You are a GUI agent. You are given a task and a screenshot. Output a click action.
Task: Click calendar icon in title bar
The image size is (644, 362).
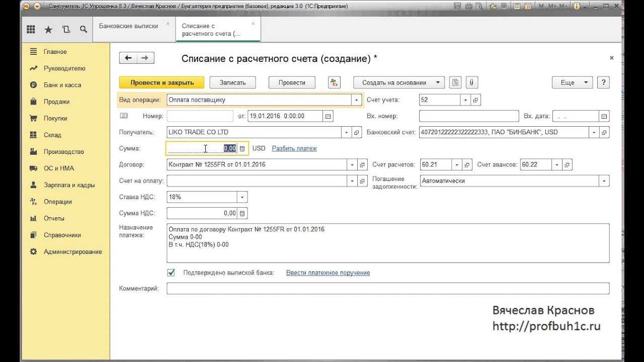pos(528,7)
